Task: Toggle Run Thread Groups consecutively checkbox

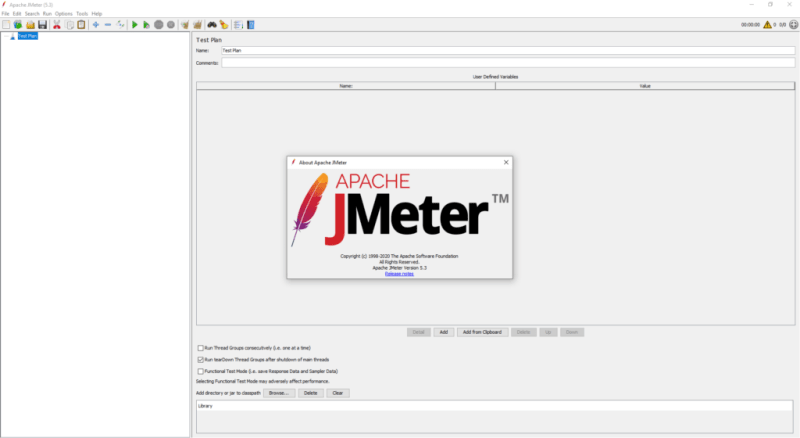Action: coord(201,348)
